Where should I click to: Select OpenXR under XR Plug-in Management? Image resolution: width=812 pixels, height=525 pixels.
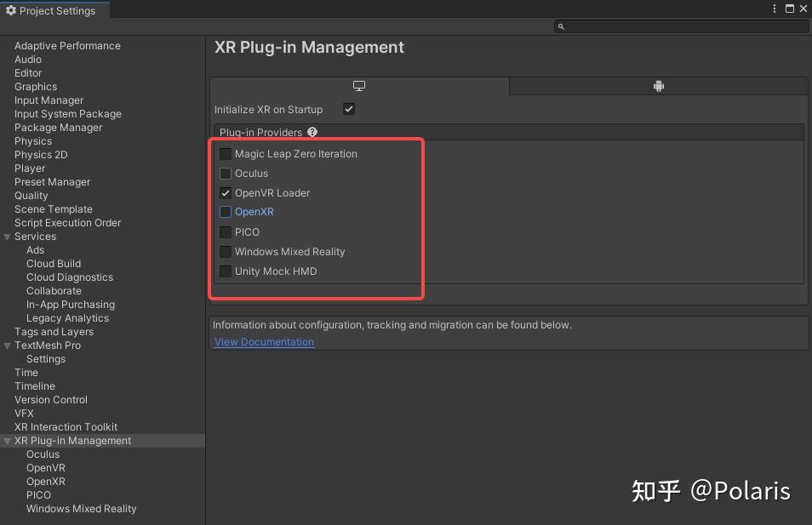point(45,481)
